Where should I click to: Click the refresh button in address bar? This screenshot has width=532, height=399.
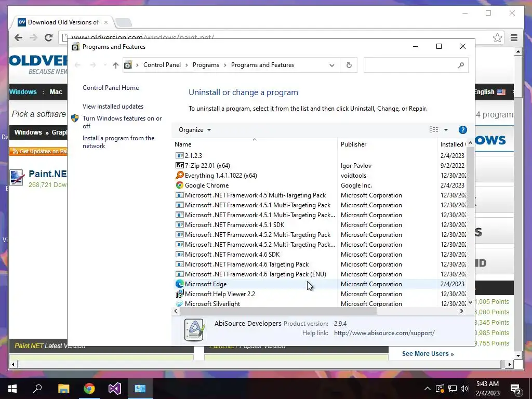click(349, 65)
